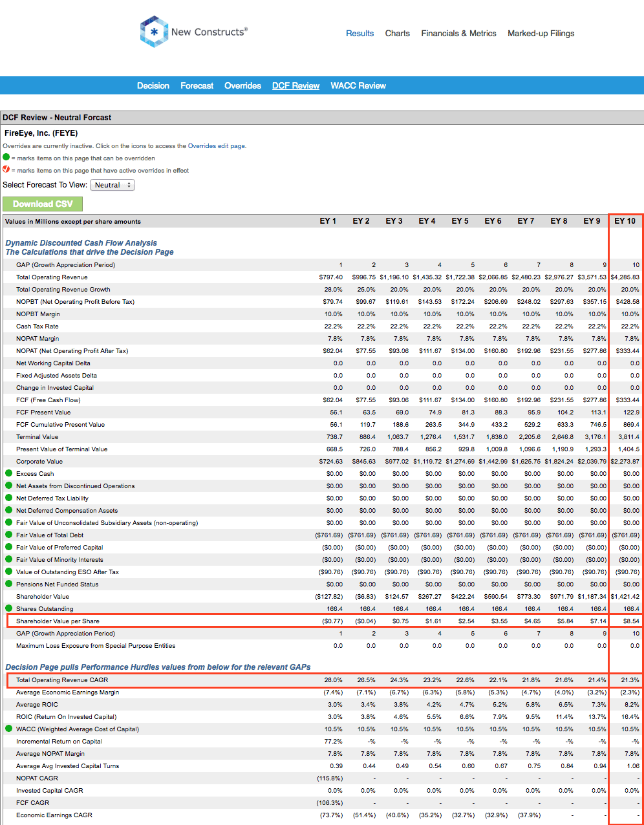Open the Results menu item
This screenshot has width=644, height=825.
coord(360,33)
